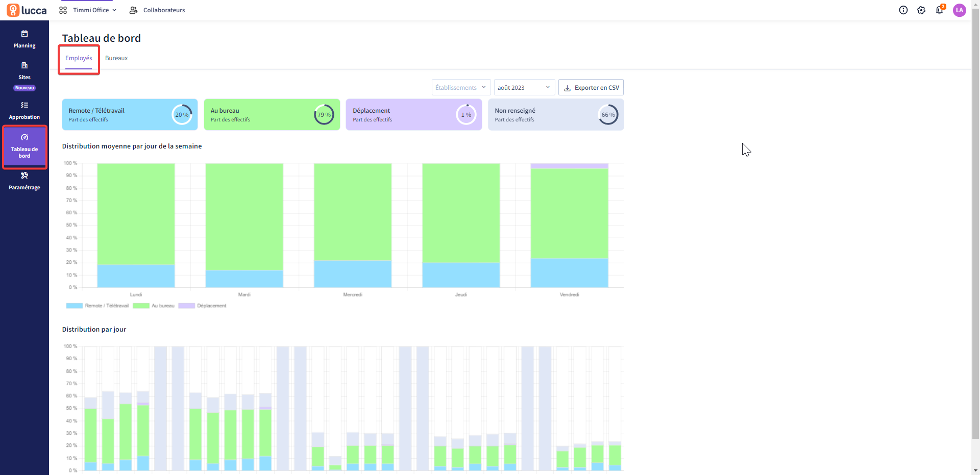Click 'Distribution moyenne par jour' heading
Image resolution: width=980 pixels, height=475 pixels.
(x=132, y=146)
